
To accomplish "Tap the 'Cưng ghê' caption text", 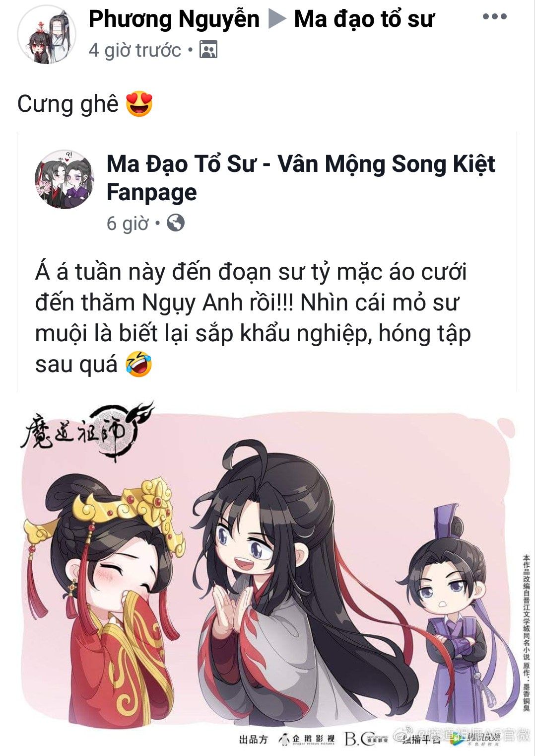I will [68, 104].
